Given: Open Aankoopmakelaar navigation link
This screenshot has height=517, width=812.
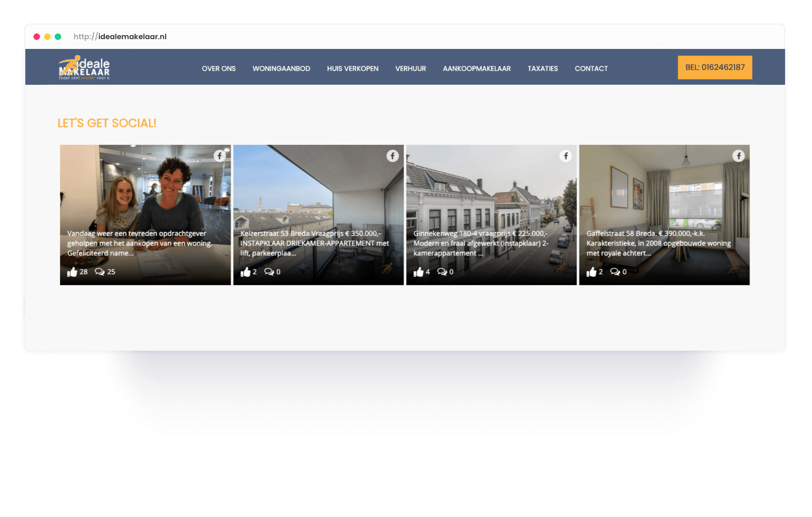Looking at the screenshot, I should pyautogui.click(x=477, y=68).
